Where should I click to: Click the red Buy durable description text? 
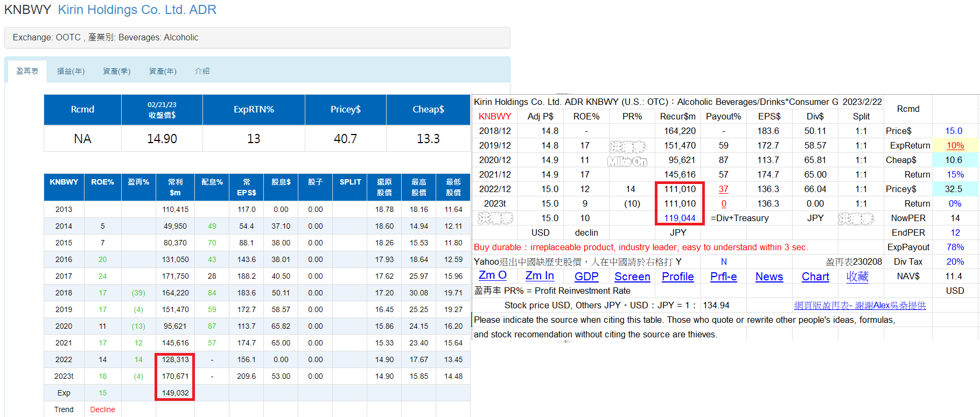[x=641, y=247]
